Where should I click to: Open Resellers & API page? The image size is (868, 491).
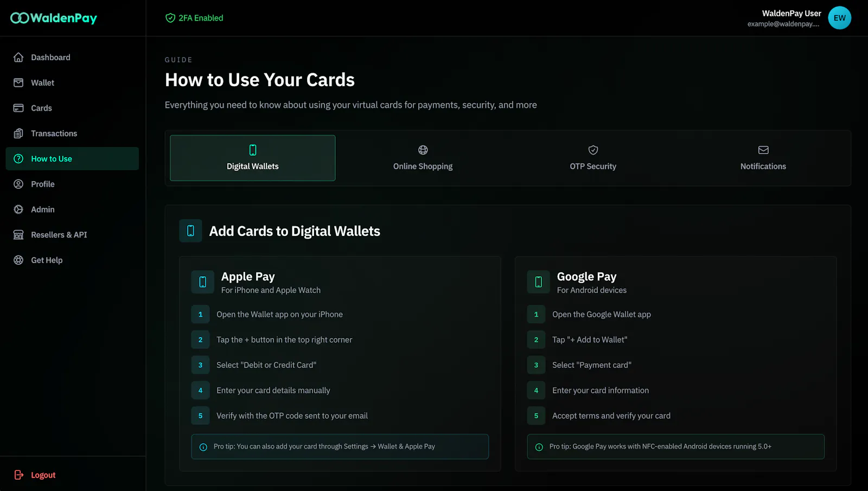tap(72, 235)
